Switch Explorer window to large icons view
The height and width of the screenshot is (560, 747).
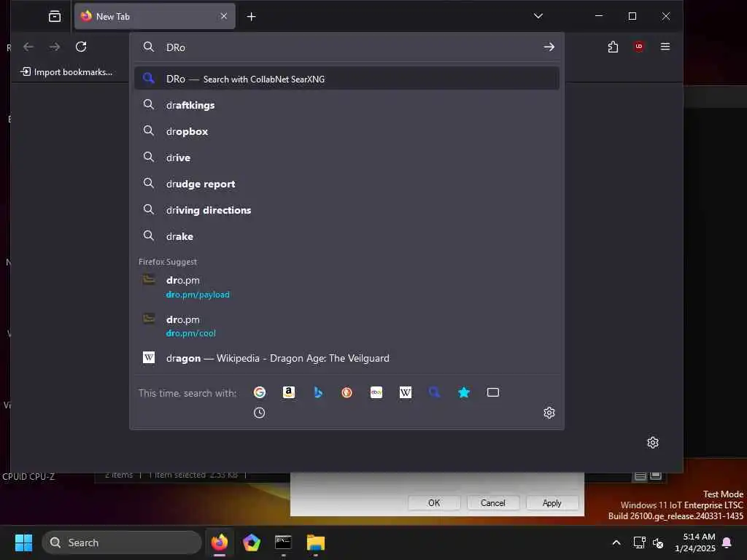coord(656,475)
